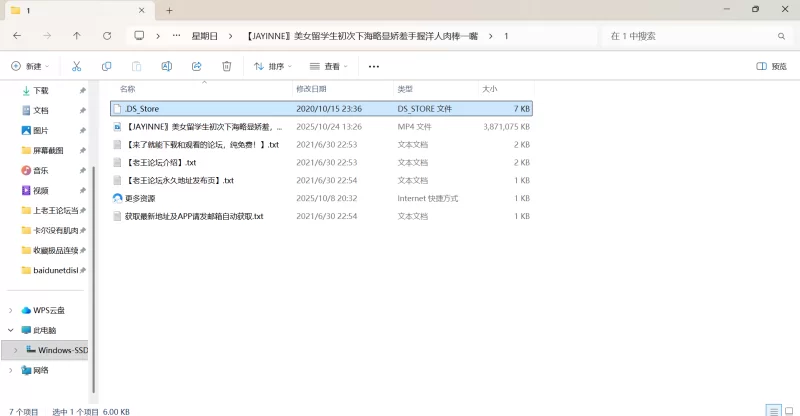
Task: Open a new tab with plus button
Action: click(169, 10)
